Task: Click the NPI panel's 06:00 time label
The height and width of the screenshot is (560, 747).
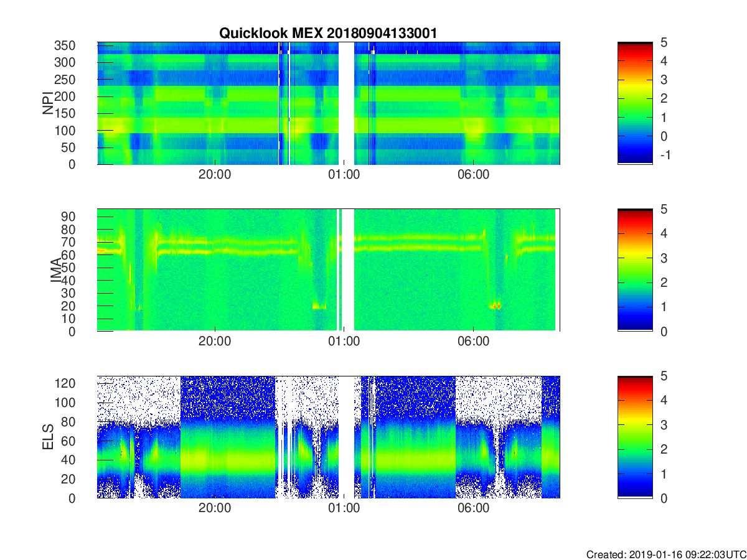Action: pos(473,175)
